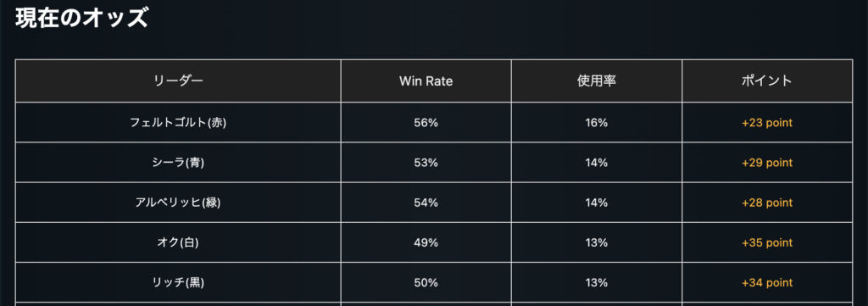Click the リーダー column header
This screenshot has width=868, height=306.
178,81
